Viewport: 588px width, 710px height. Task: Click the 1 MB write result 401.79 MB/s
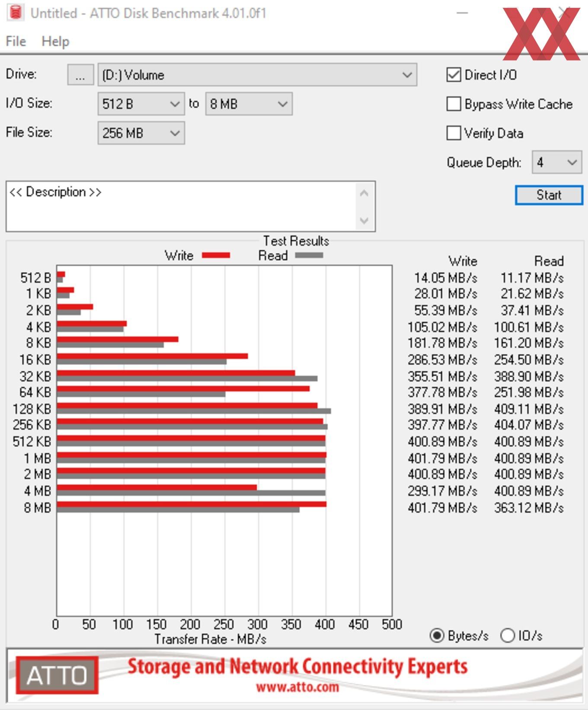(442, 458)
